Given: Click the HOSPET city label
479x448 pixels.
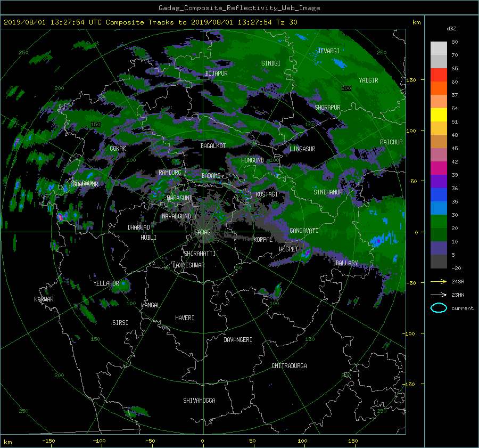Looking at the screenshot, I should click(288, 249).
